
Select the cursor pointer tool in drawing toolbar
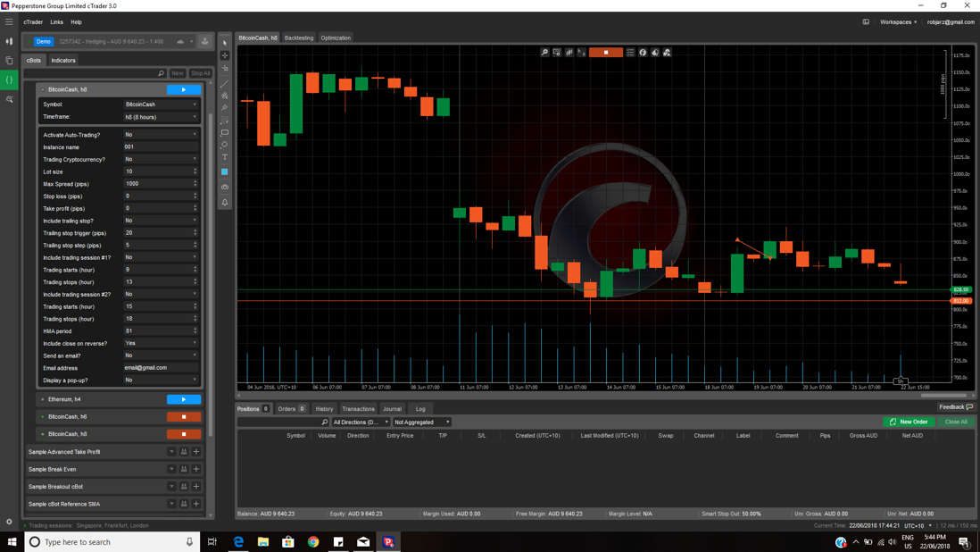click(225, 43)
